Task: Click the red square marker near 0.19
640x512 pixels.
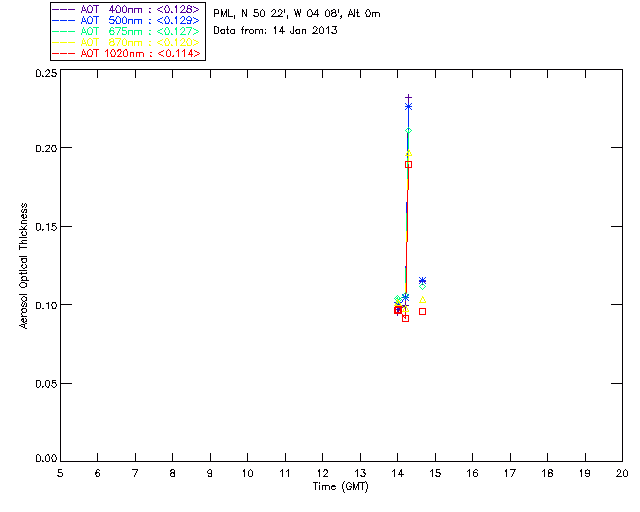Action: [x=408, y=165]
